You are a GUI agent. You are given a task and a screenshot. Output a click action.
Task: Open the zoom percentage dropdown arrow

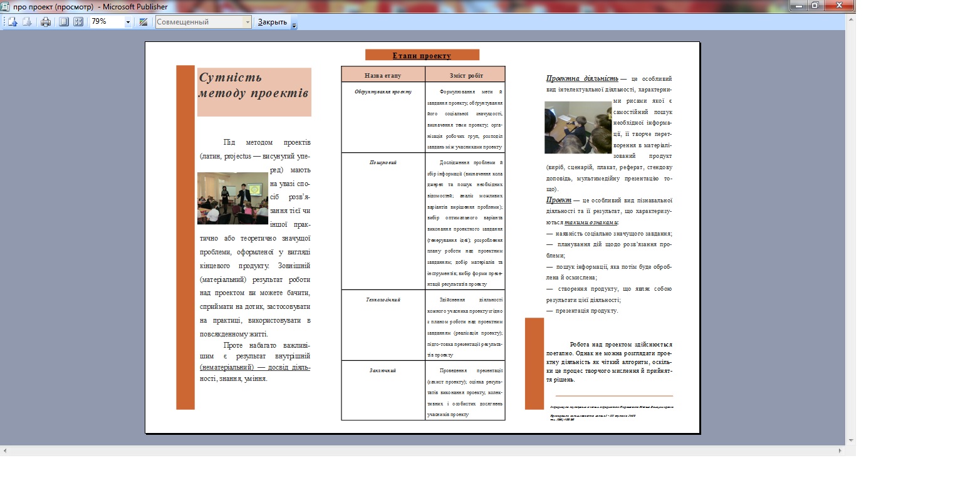click(128, 22)
